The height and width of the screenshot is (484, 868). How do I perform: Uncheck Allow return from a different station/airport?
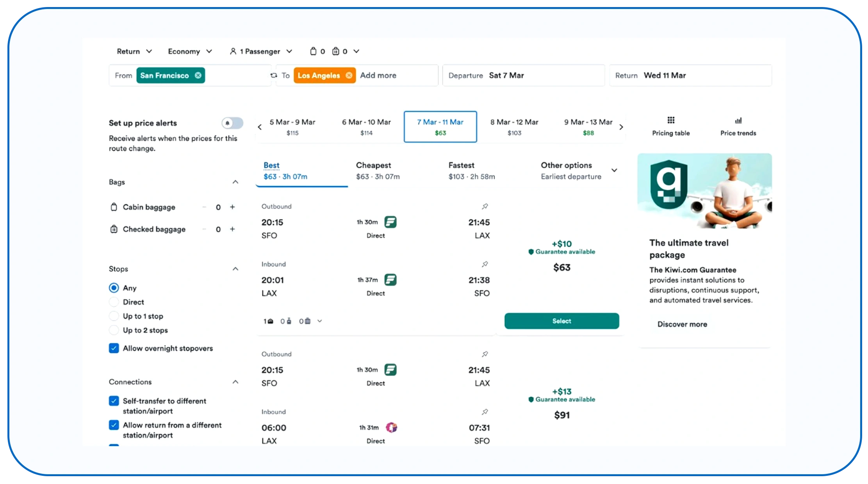pos(114,425)
